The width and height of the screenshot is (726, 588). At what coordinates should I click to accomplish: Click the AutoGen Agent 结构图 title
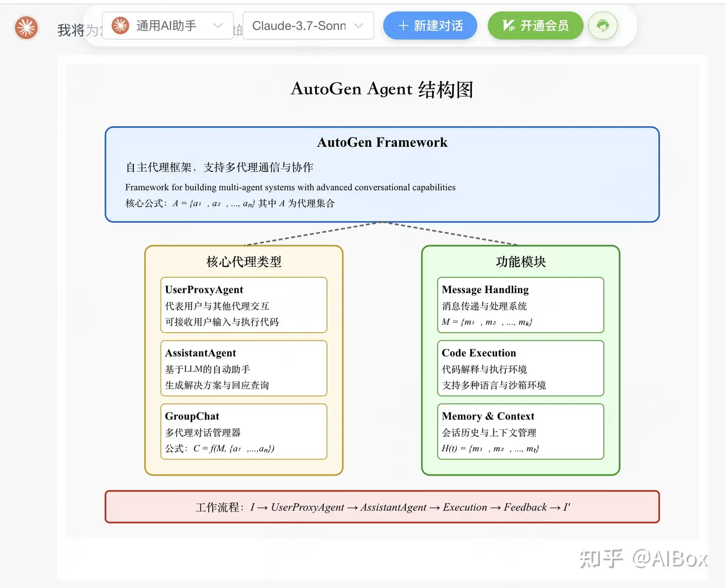pyautogui.click(x=382, y=89)
